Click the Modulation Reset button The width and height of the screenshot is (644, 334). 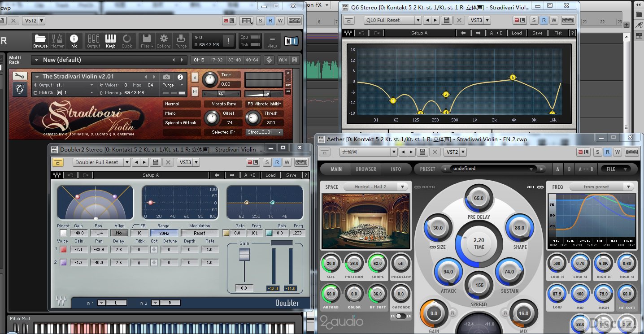(x=200, y=233)
